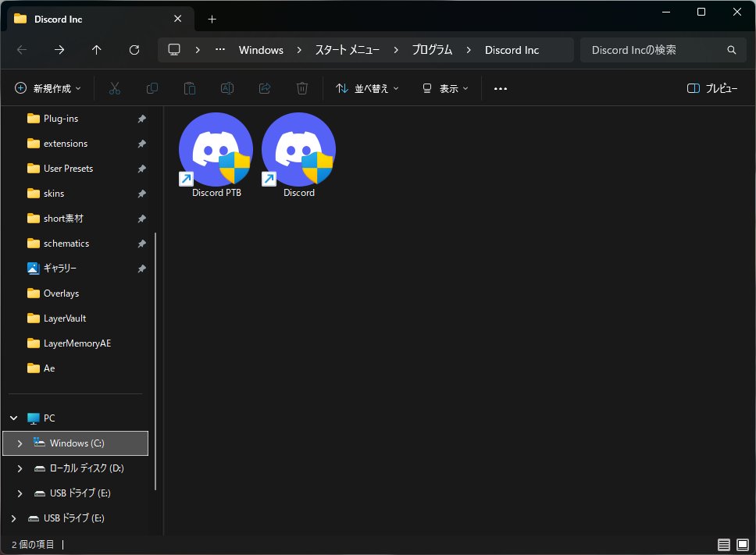
Task: Go back with the left arrow
Action: (x=22, y=50)
